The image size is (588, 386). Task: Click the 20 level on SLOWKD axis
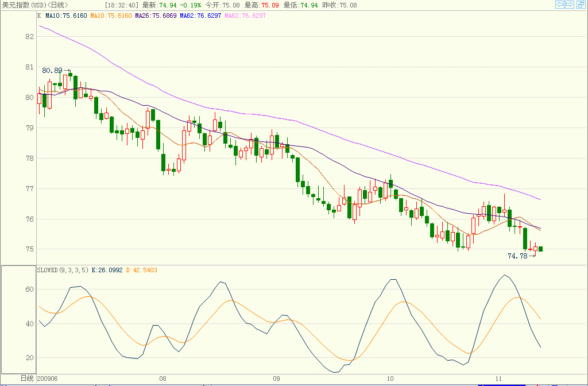pos(30,358)
